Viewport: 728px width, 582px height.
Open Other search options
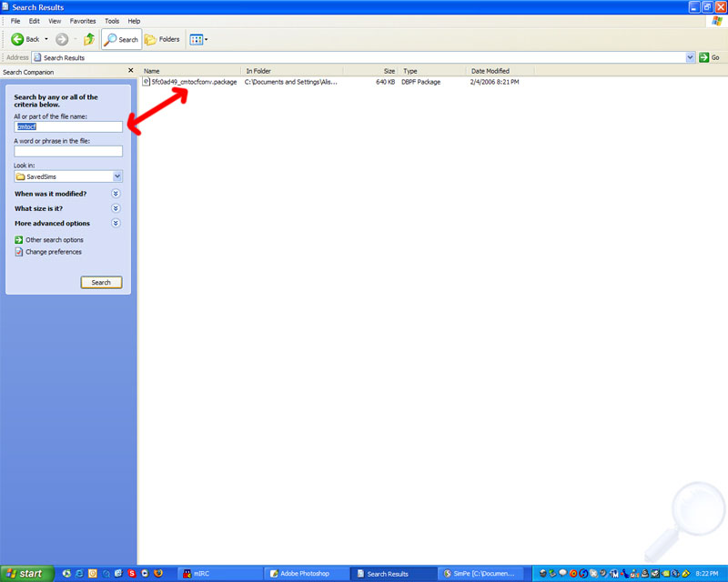coord(55,240)
